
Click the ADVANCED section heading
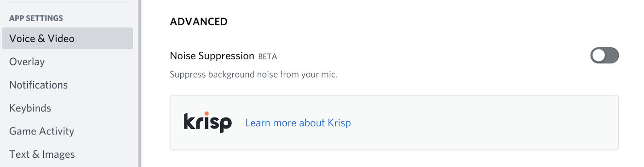(x=199, y=22)
